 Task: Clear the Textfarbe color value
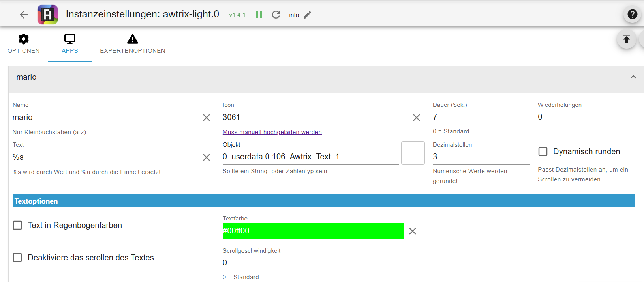coord(413,231)
